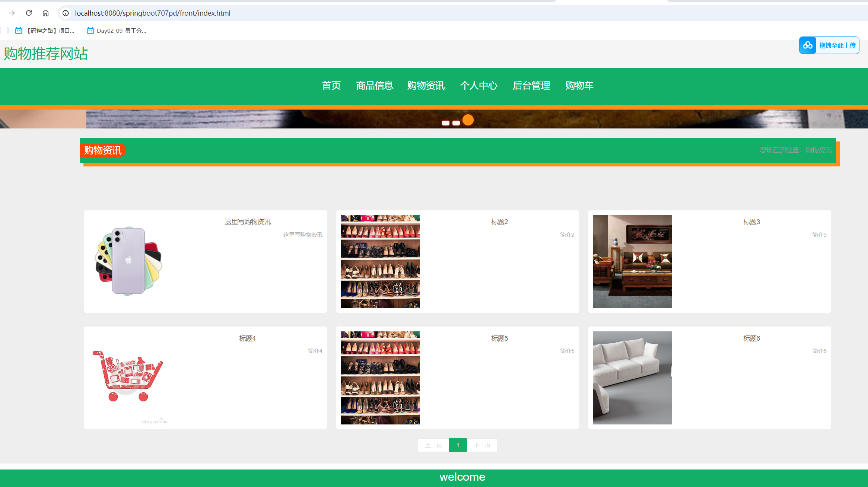Click the 下一页 pagination button
This screenshot has width=868, height=487.
(482, 445)
